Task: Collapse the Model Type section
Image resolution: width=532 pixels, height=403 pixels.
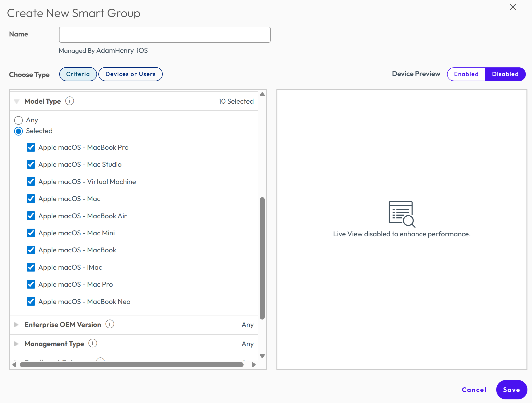Action: pyautogui.click(x=16, y=101)
